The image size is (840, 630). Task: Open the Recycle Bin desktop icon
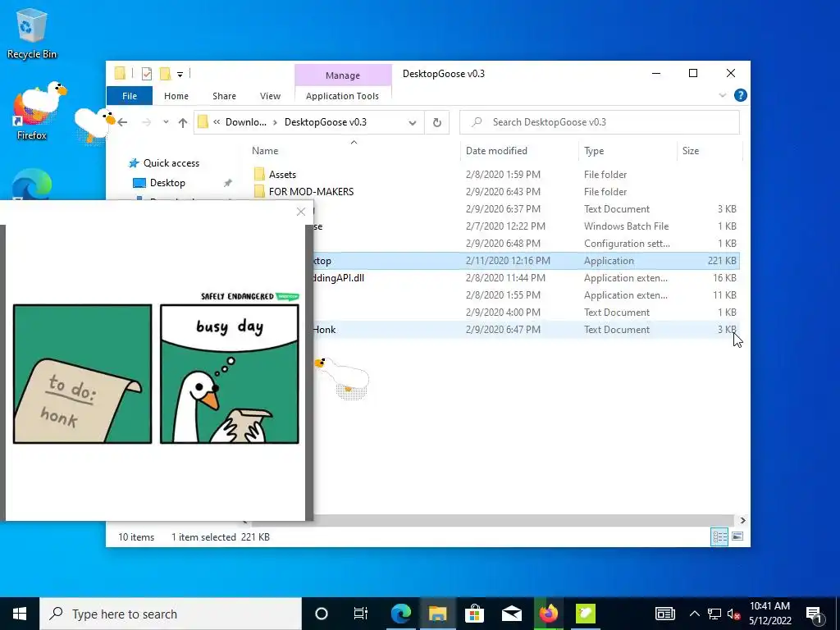[x=32, y=33]
